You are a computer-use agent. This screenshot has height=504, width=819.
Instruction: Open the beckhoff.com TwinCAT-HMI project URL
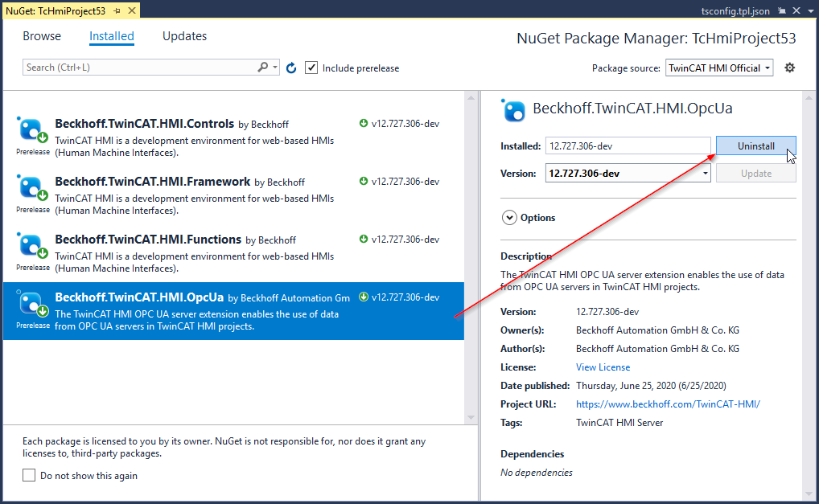668,404
